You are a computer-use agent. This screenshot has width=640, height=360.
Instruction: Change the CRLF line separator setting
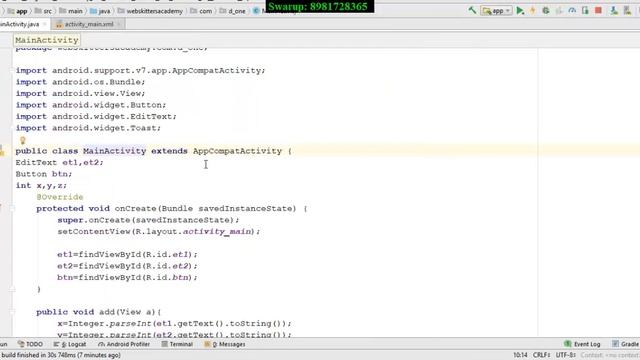(542, 355)
